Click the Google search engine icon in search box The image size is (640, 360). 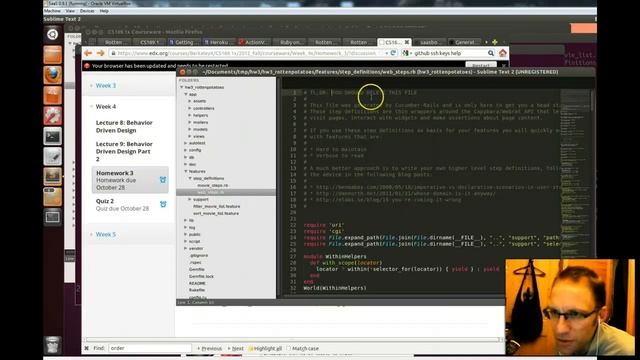pyautogui.click(x=405, y=53)
